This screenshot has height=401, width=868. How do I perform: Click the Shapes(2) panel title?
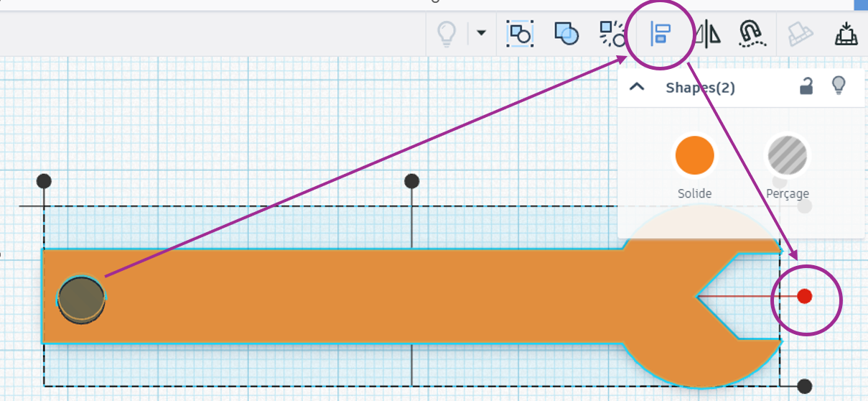[x=700, y=88]
